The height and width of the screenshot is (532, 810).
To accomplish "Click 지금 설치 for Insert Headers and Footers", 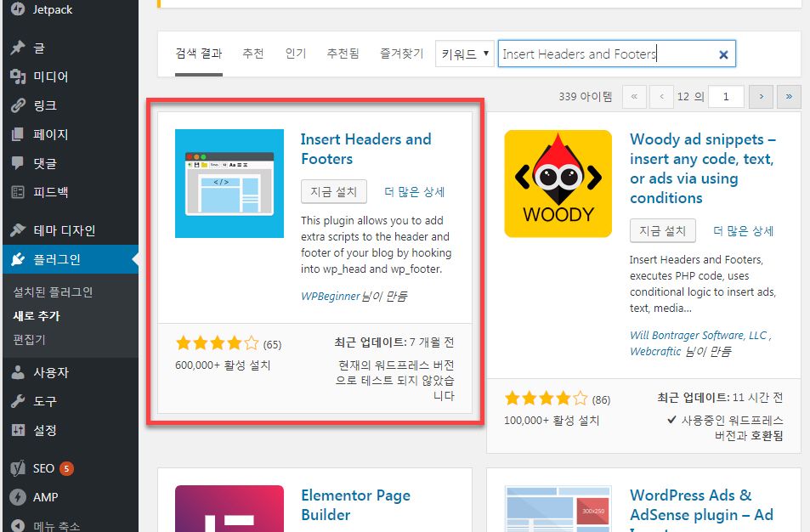I will coord(334,191).
